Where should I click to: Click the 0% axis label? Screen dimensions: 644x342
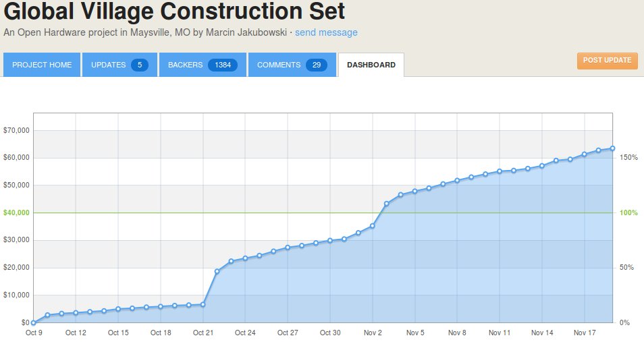(624, 322)
